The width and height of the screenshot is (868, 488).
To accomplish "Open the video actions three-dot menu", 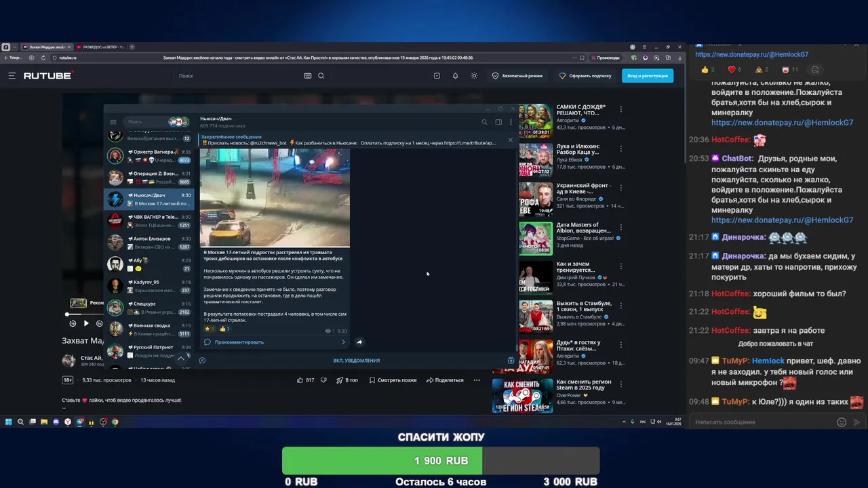I will [x=477, y=380].
